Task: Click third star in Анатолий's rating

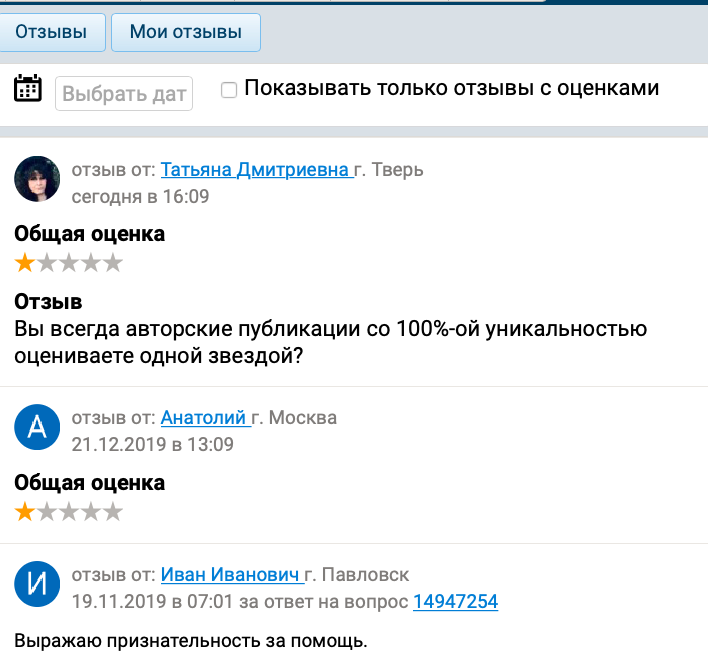Action: tap(69, 512)
